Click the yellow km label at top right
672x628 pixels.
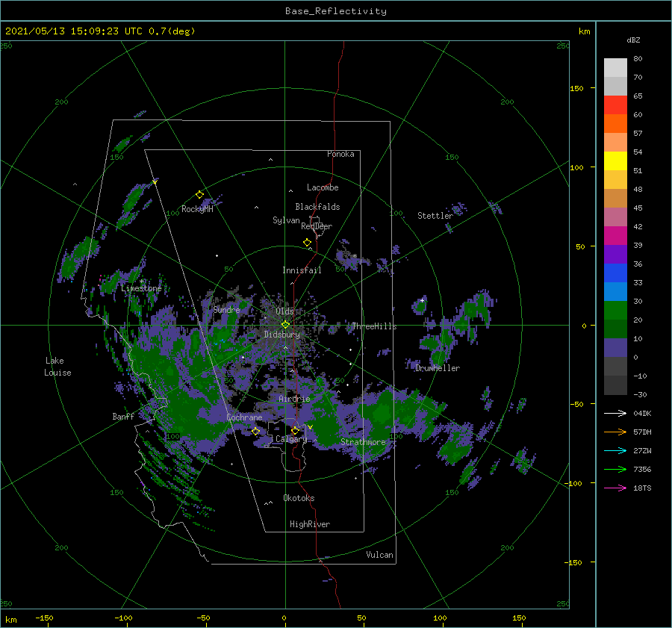[x=584, y=31]
